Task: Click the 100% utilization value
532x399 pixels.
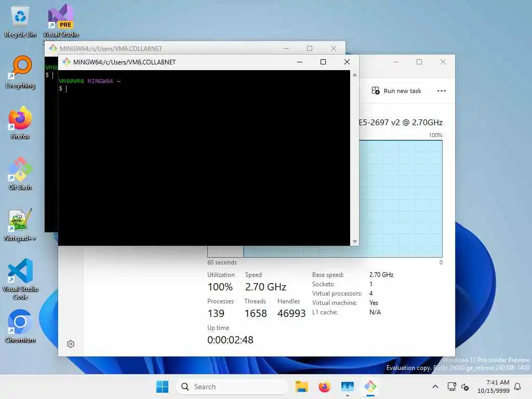Action: (220, 287)
